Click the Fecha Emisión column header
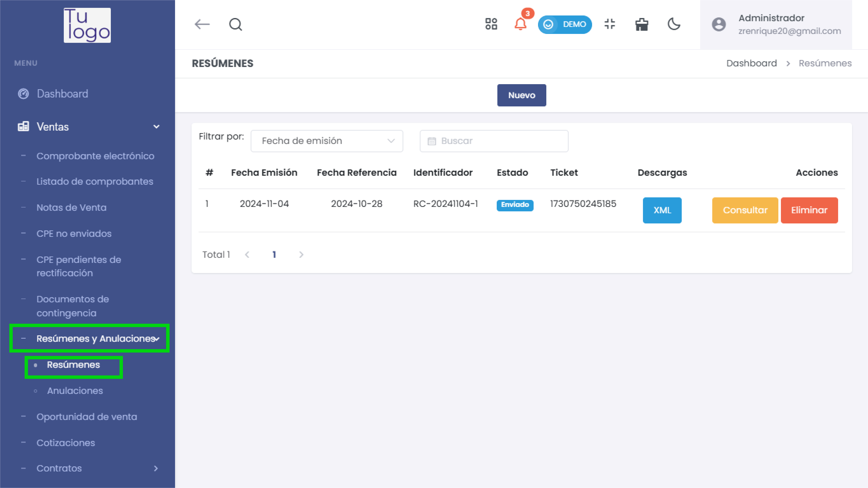 click(264, 173)
